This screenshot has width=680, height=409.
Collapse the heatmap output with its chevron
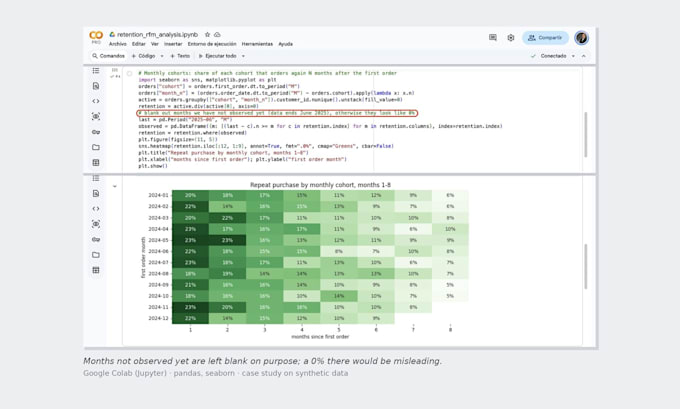point(115,187)
